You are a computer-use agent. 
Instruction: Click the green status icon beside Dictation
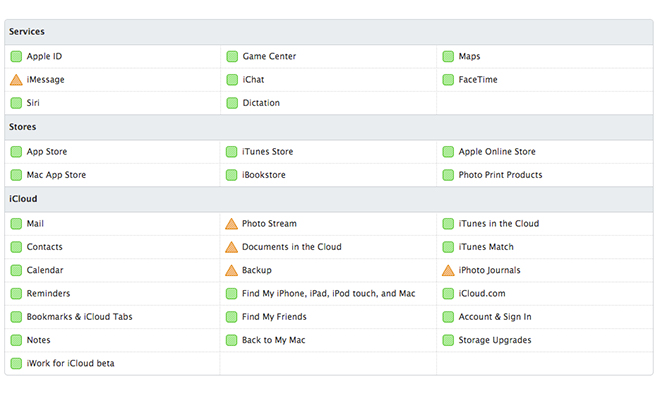[x=232, y=103]
